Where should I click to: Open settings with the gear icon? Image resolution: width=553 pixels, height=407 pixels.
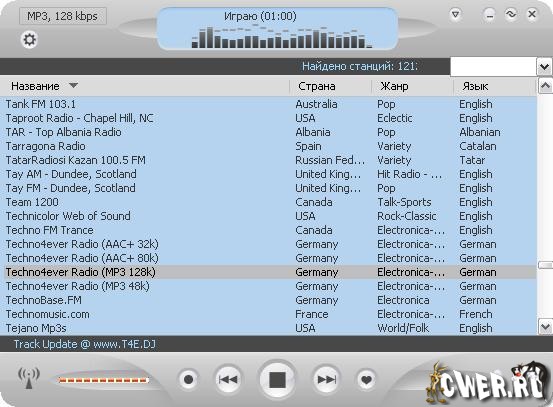point(29,39)
